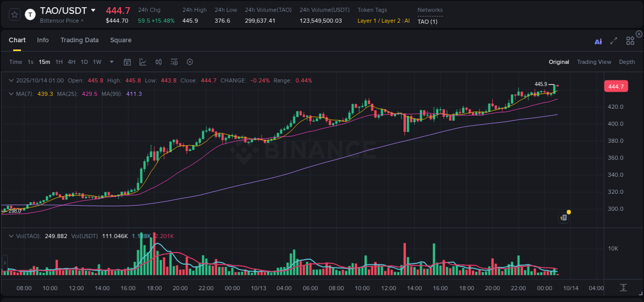Collapse the MA indicator row
This screenshot has width=644, height=302.
click(x=11, y=94)
